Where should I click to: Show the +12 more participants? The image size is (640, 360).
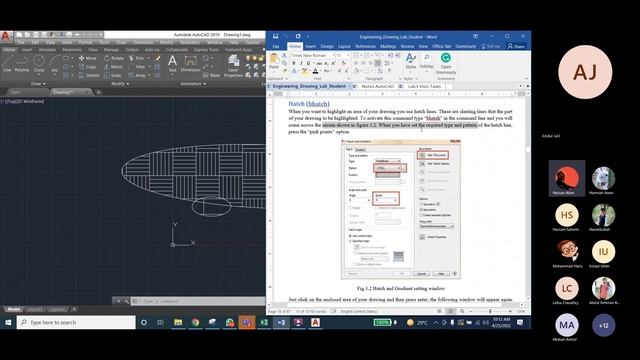603,325
